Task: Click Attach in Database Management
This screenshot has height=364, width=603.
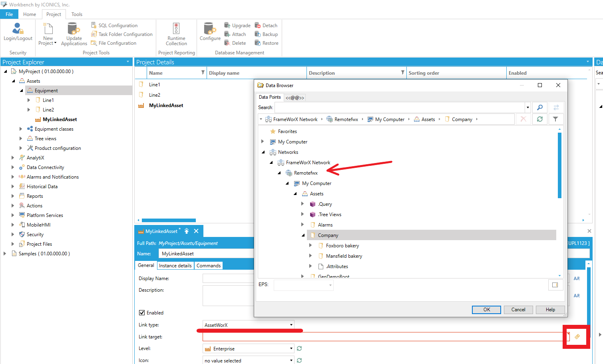Action: point(235,34)
